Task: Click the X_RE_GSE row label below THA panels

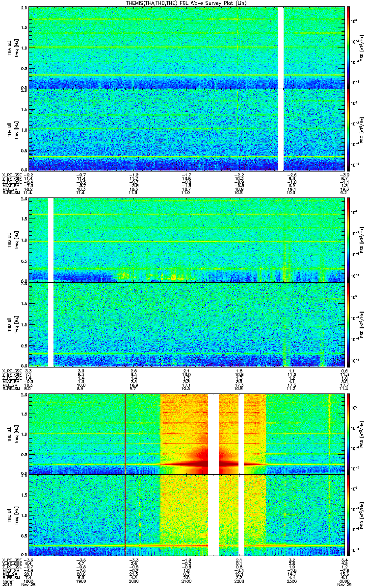Action: point(11,174)
